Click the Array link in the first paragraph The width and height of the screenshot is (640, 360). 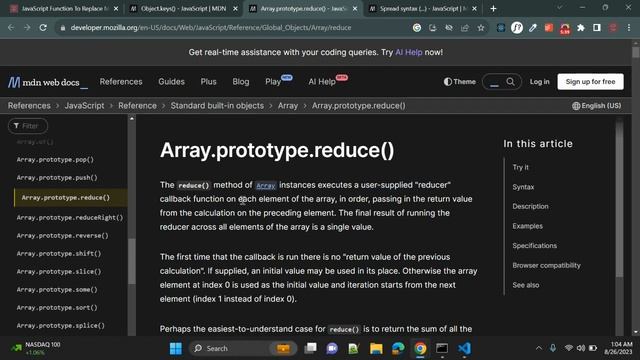pos(265,185)
